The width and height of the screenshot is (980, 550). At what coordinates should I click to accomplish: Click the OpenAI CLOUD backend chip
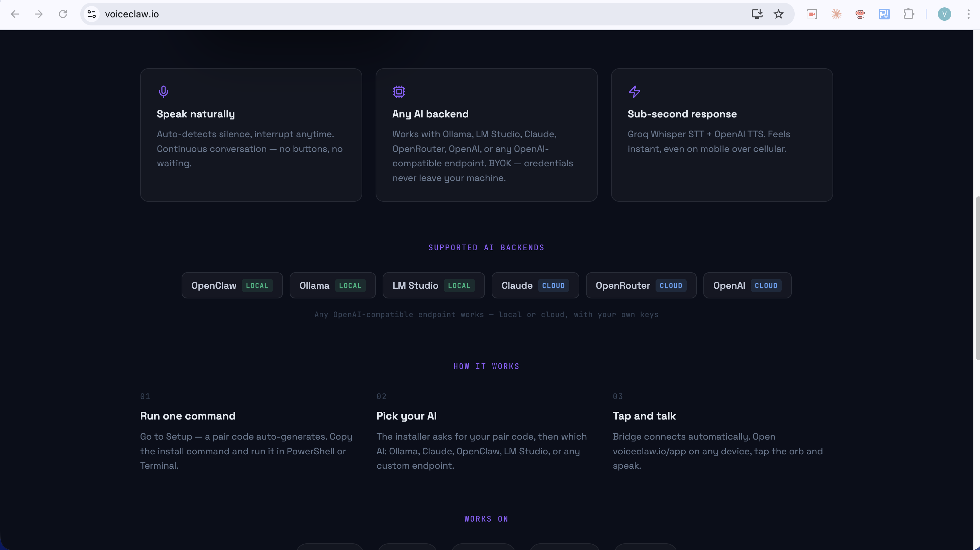747,285
